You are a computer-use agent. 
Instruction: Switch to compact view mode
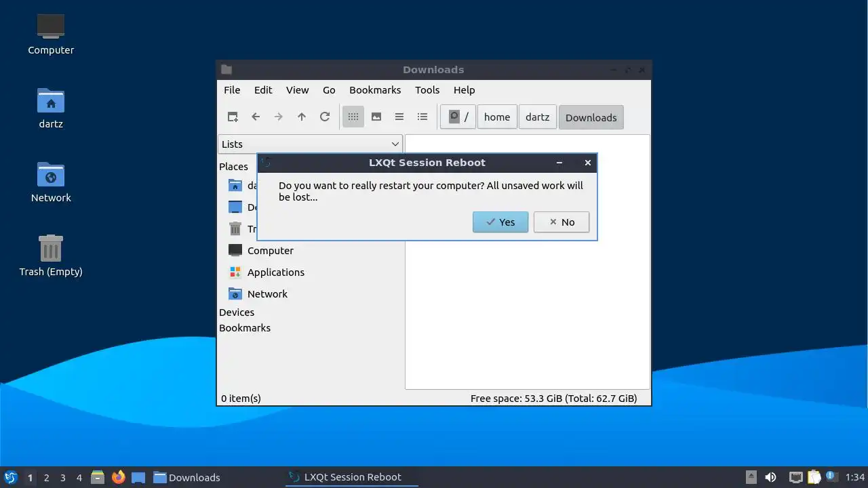coord(399,117)
